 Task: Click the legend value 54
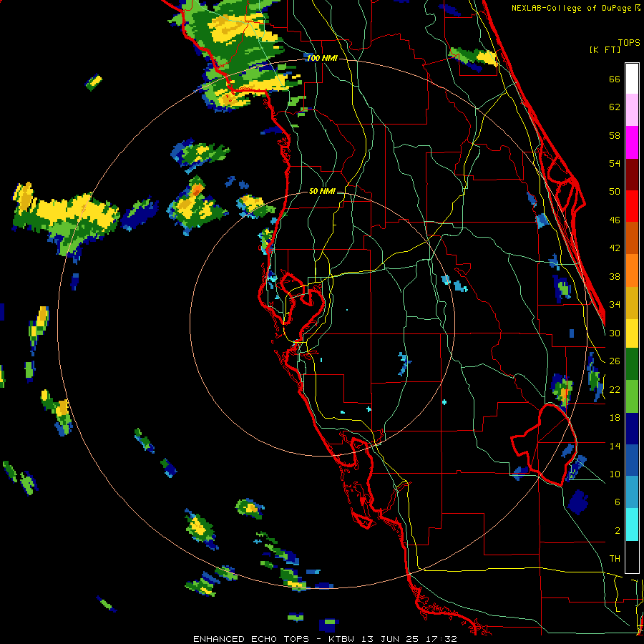tap(615, 163)
